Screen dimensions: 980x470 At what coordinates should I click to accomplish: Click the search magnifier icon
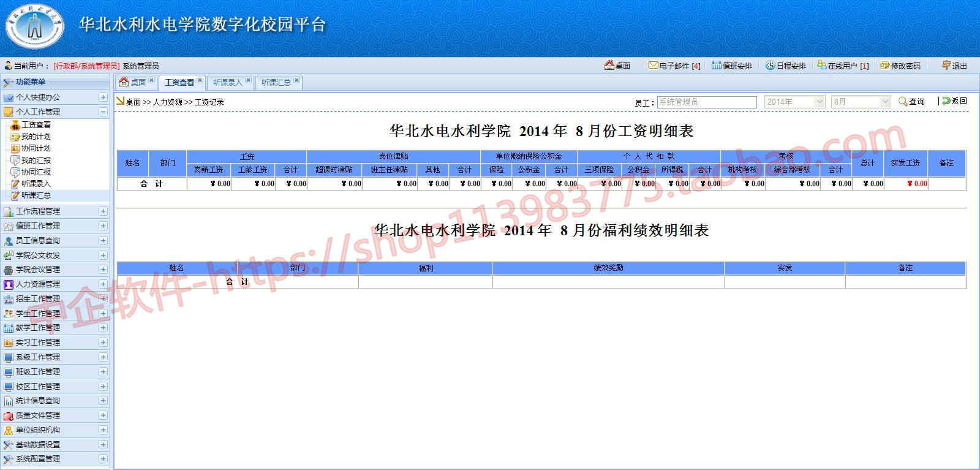point(903,102)
